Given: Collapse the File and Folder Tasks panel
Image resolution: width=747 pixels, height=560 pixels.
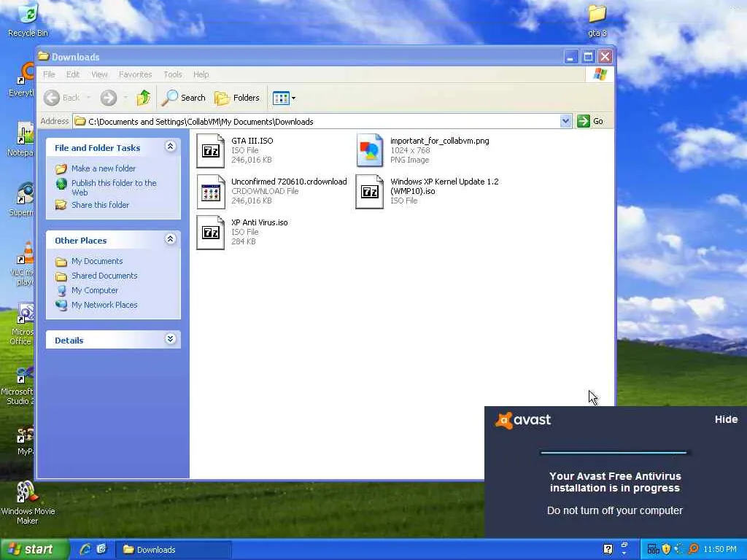Looking at the screenshot, I should coord(170,146).
